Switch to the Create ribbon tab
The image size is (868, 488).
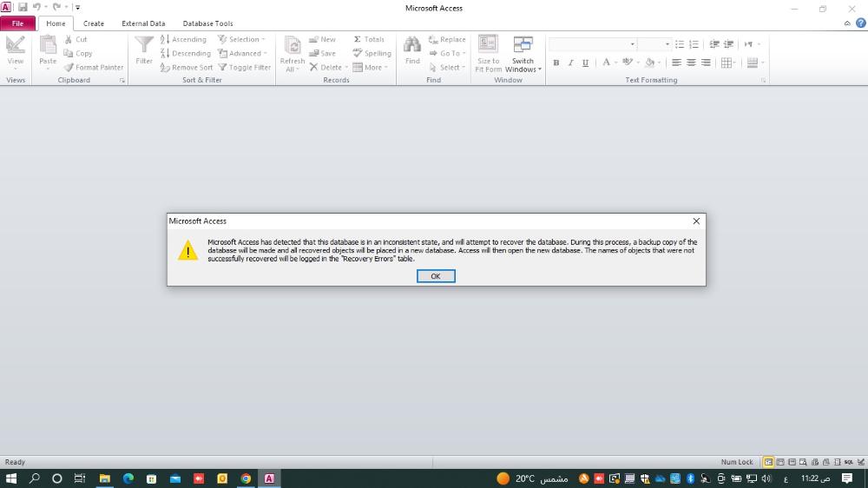click(x=94, y=23)
